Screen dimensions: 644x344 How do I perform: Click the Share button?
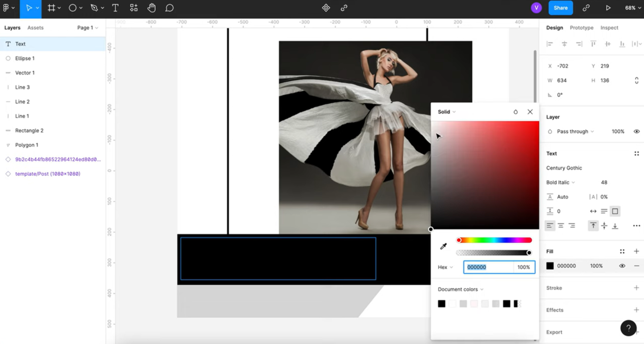tap(561, 8)
